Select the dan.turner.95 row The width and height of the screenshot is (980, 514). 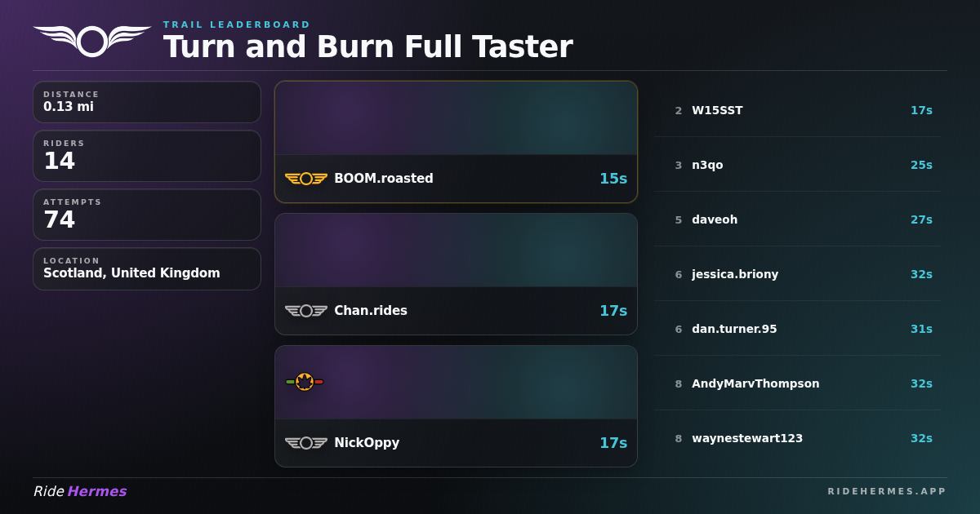(797, 329)
